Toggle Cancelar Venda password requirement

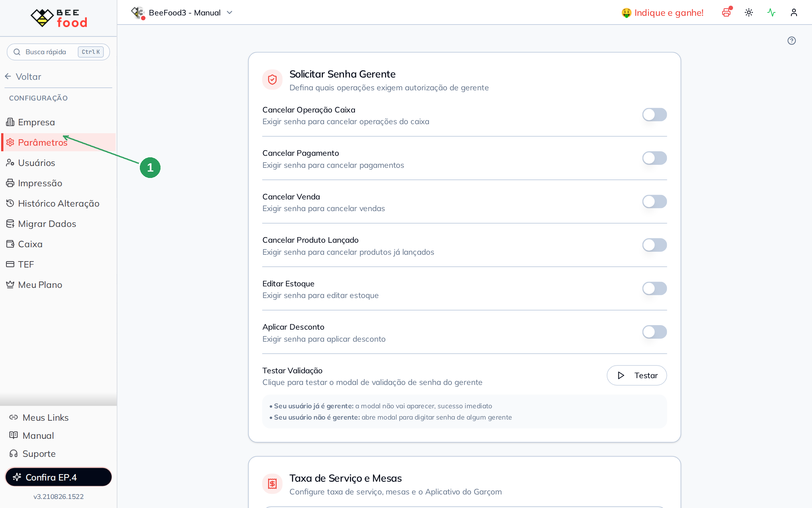click(654, 201)
